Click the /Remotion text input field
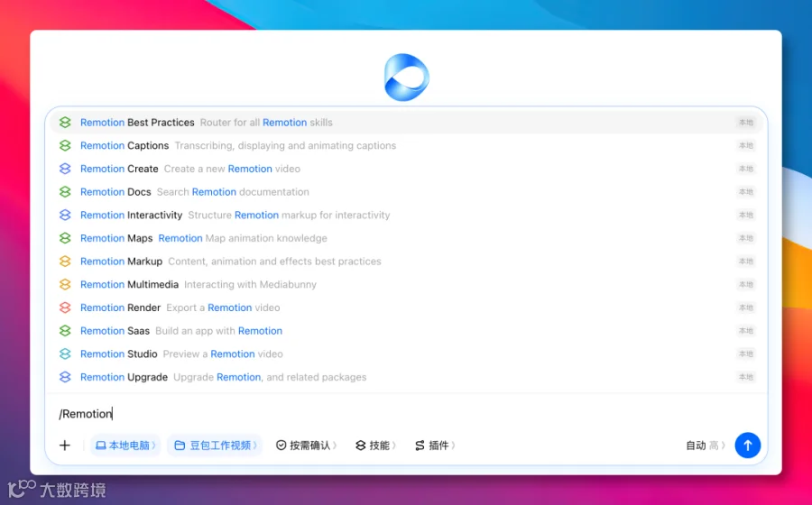 click(x=406, y=414)
